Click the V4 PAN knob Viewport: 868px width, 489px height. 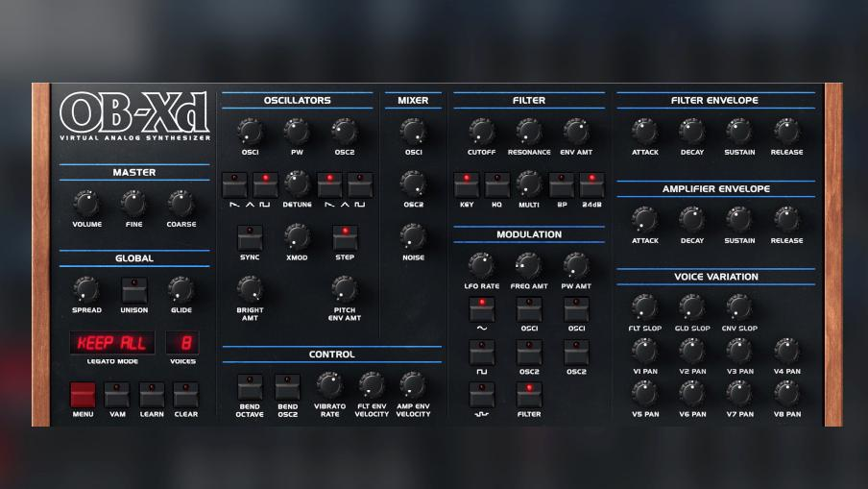coord(786,351)
